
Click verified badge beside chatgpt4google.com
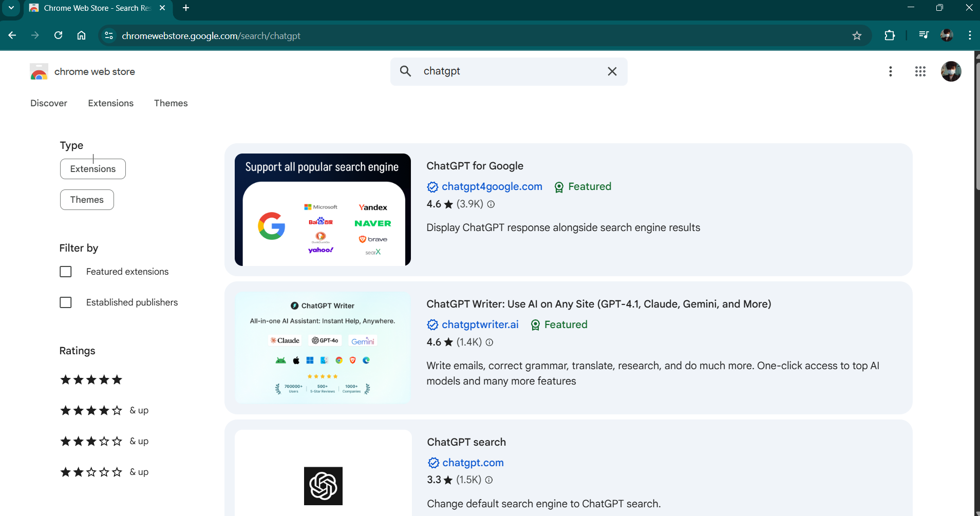point(432,187)
